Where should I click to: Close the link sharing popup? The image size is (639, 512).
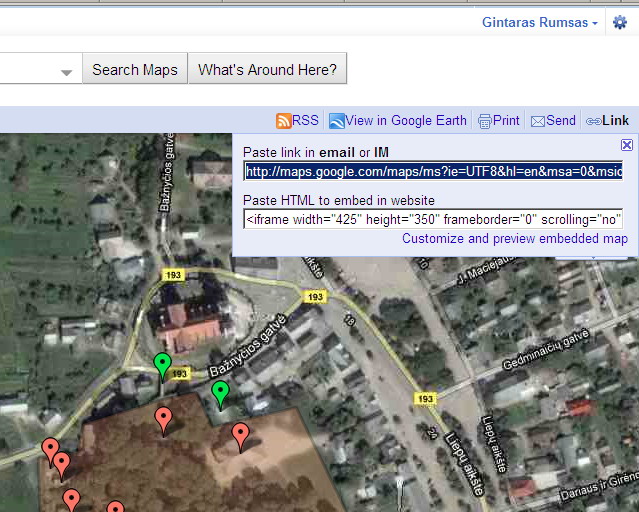[x=627, y=145]
